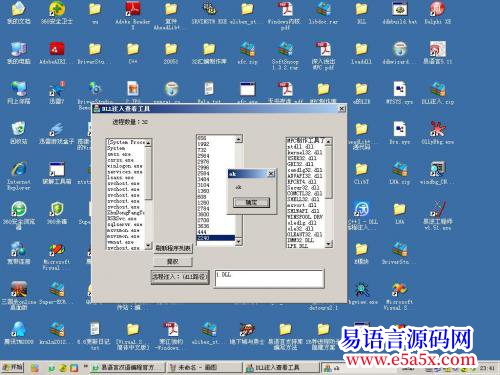500x375 pixels.
Task: Open the 网上邻居 desktop icon
Action: coord(19,93)
